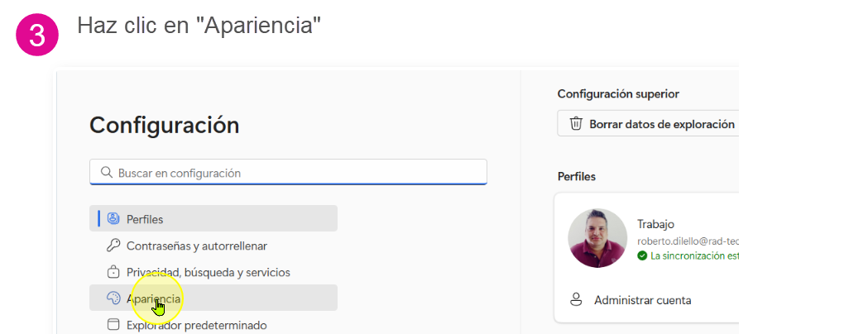Select "Explorador predeterminado" in the sidebar

(197, 325)
